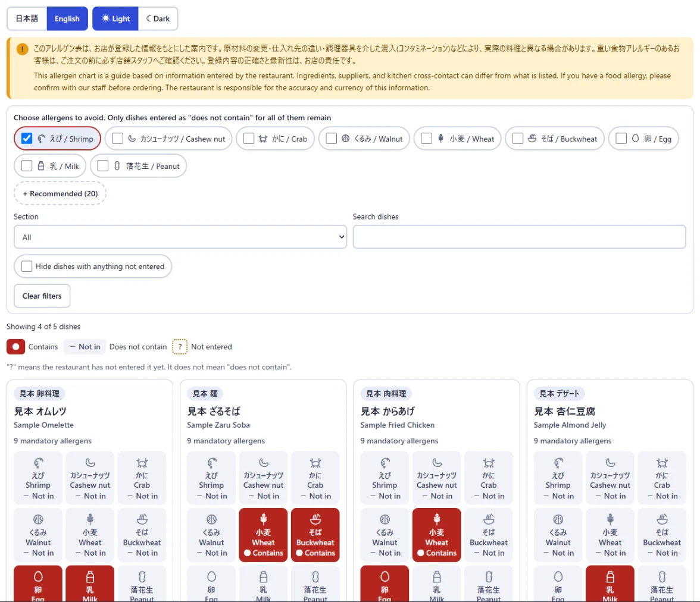Click the peanut icon in the filter chip
This screenshot has width=700, height=602.
tap(117, 166)
